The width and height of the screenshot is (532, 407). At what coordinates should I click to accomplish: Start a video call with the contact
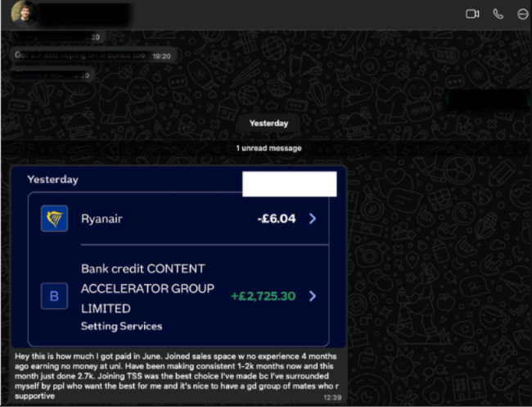coord(472,14)
